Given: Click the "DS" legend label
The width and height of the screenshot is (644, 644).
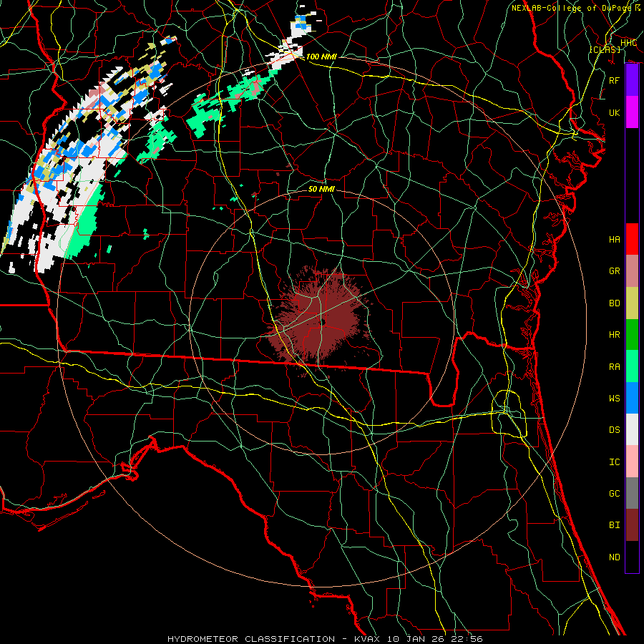Looking at the screenshot, I should click(615, 430).
